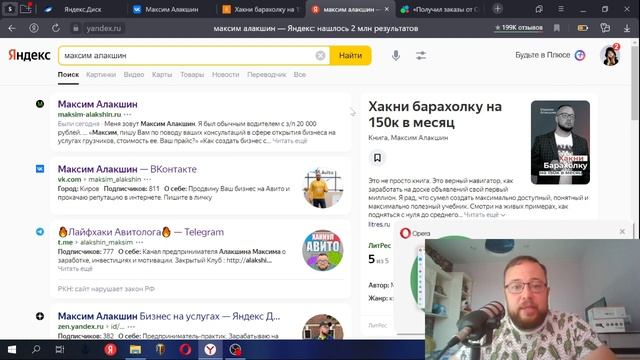Open browser hamburger menu
640x360 pixels.
pyautogui.click(x=561, y=9)
